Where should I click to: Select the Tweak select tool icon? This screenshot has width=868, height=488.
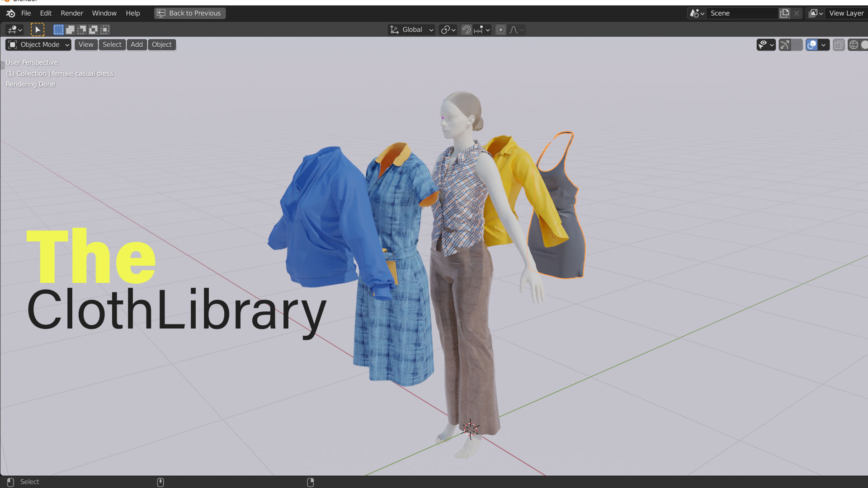[x=38, y=29]
